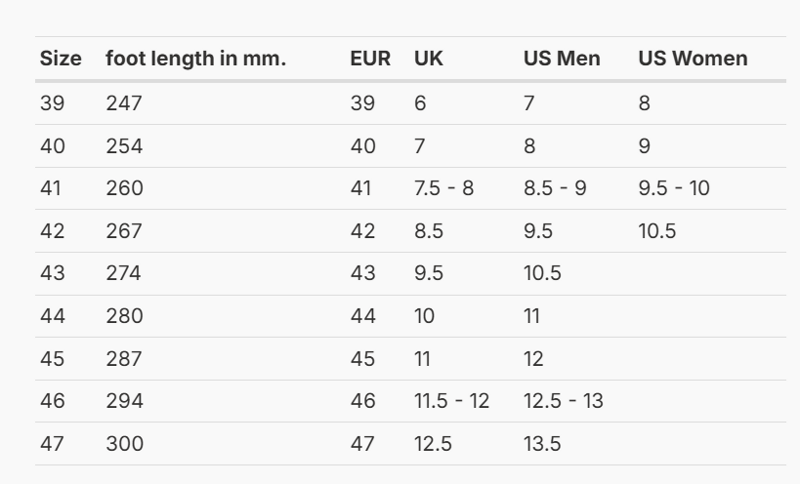Click the 'UK' column header
Screen dimensions: 800x484
(x=428, y=59)
